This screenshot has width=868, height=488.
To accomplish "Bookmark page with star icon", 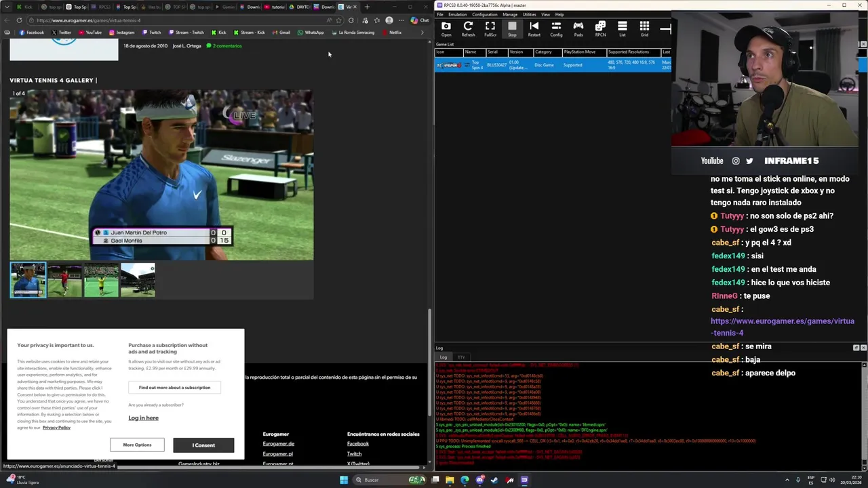I will 338,20.
